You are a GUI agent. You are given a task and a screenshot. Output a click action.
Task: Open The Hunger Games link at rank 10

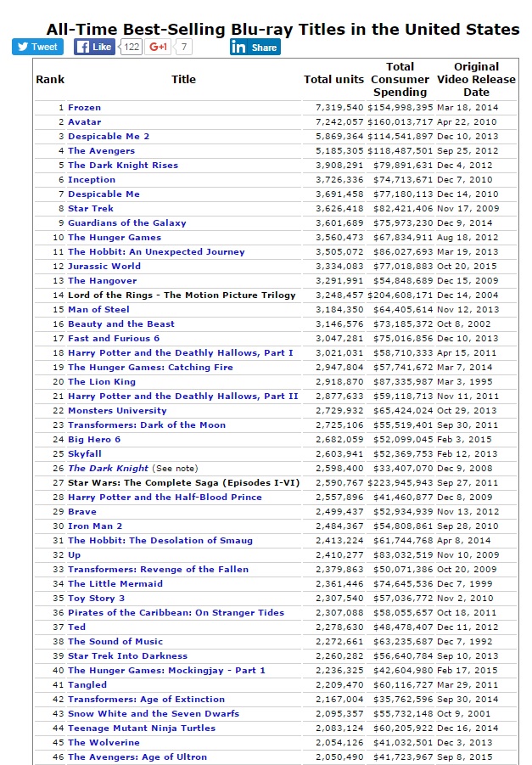tap(115, 237)
